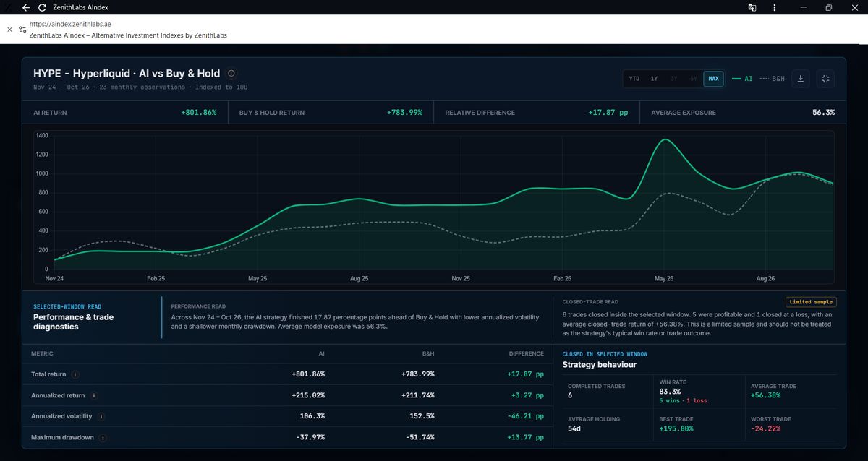Open the translate page icon in title bar
This screenshot has height=461, width=868.
click(752, 7)
